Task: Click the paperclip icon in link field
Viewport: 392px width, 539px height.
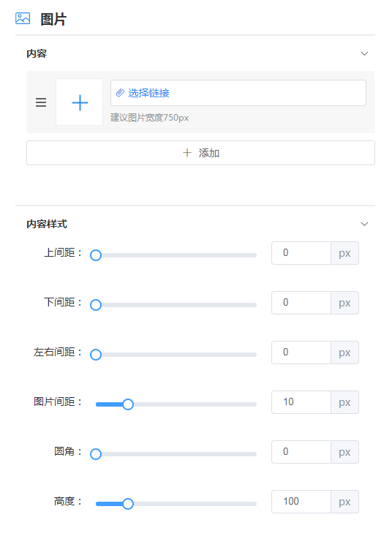Action: coord(120,92)
